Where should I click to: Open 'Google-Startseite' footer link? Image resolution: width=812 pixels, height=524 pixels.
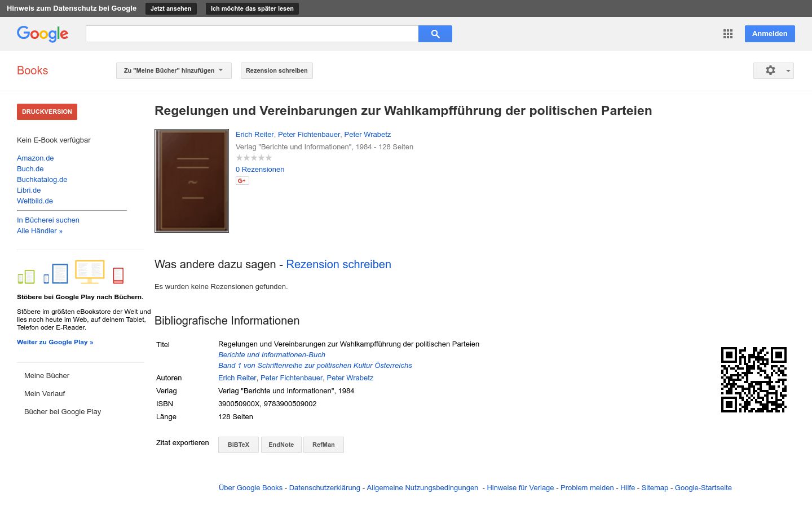703,488
